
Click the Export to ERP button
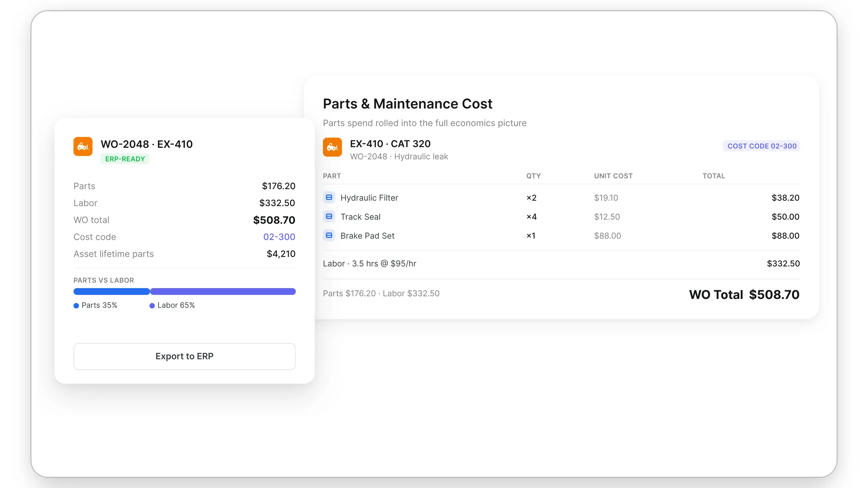point(184,356)
